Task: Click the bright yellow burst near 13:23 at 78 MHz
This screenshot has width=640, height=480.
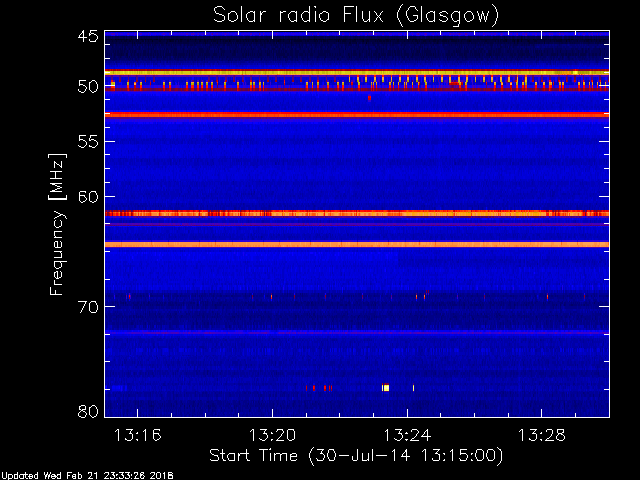Action: [x=386, y=388]
